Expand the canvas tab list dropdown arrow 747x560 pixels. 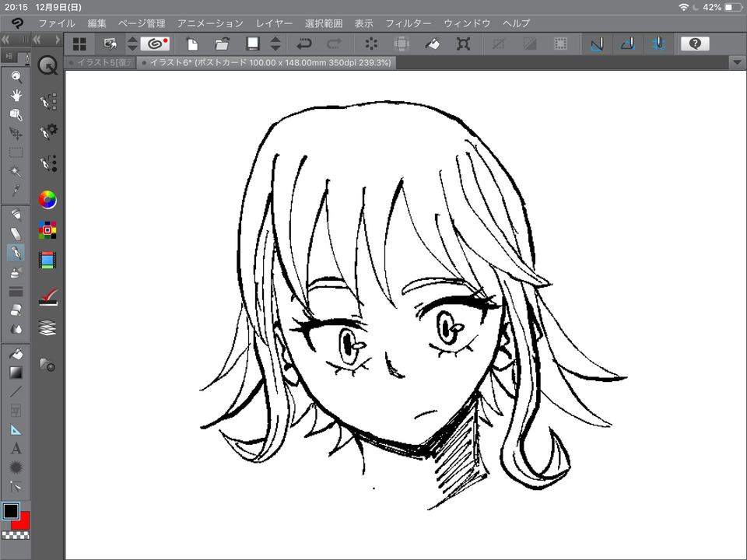[737, 62]
